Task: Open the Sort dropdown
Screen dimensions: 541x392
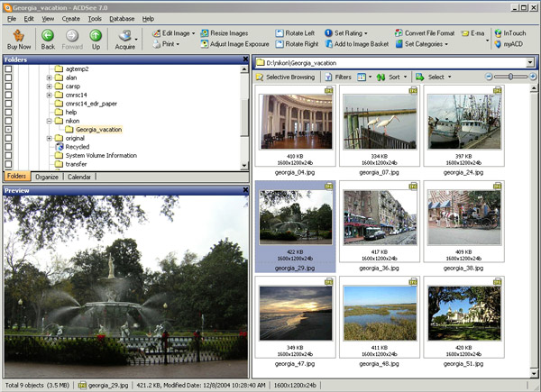Action: pos(394,77)
